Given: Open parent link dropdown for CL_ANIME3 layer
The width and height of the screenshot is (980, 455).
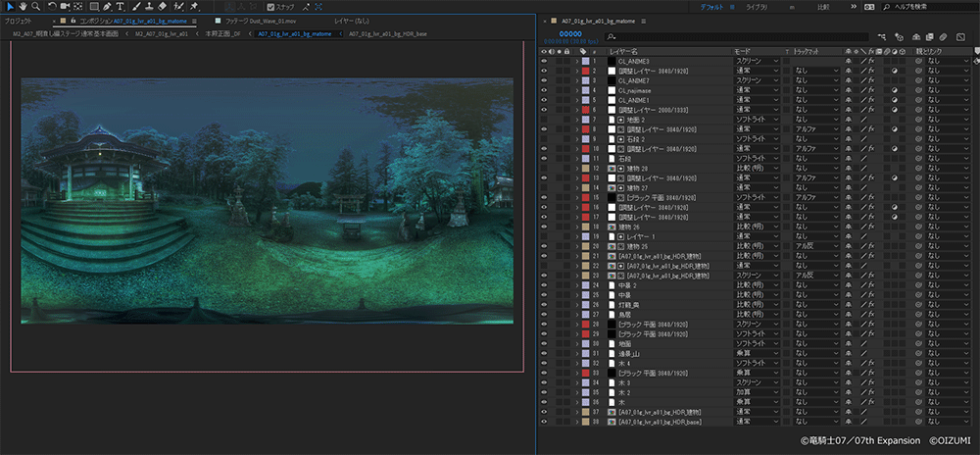Looking at the screenshot, I should point(948,61).
